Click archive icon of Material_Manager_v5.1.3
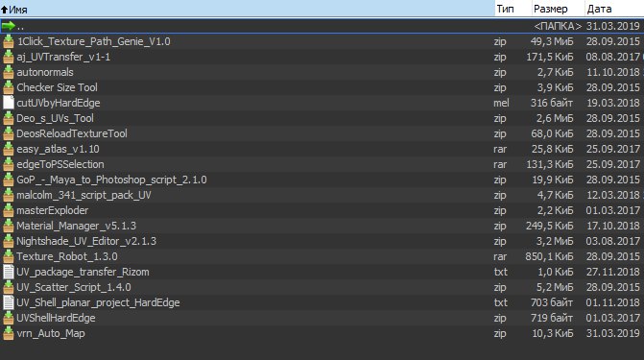The height and width of the screenshot is (360, 644). pyautogui.click(x=9, y=226)
